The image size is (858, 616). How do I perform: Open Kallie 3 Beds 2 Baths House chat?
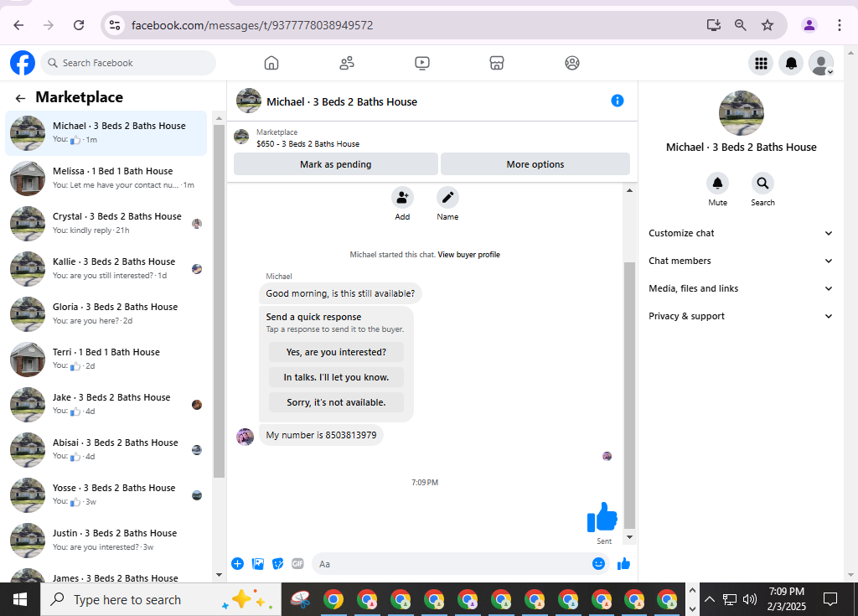106,269
